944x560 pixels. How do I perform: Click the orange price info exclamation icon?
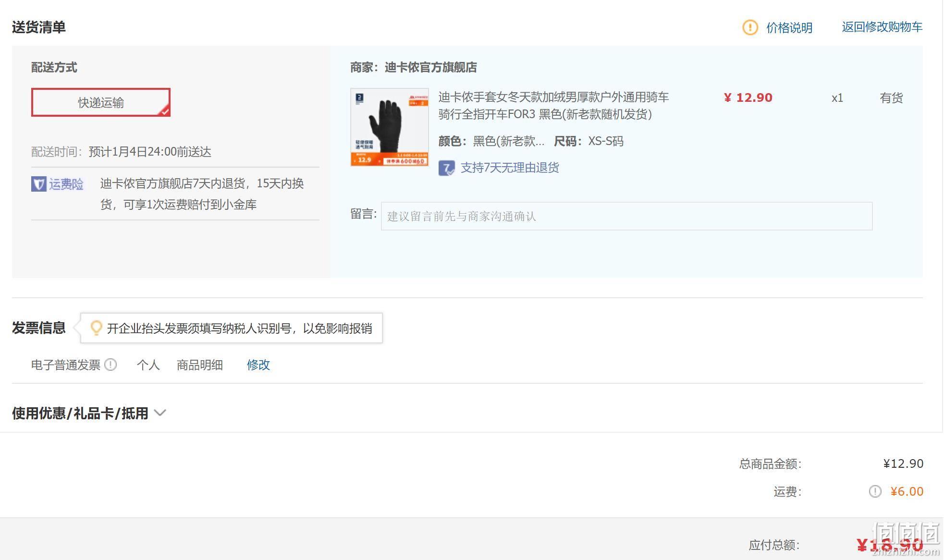click(750, 27)
